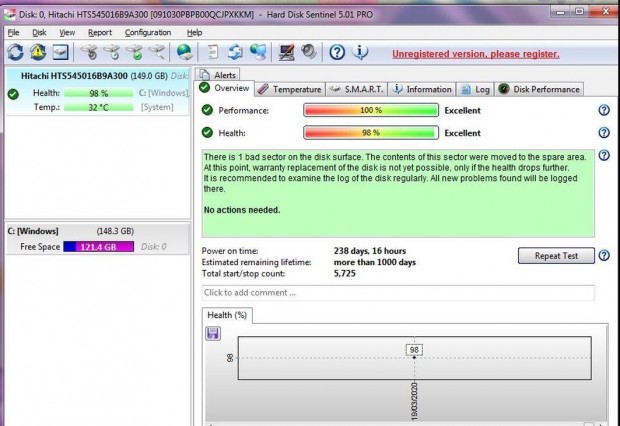The image size is (620, 426).
Task: Open the Help menu
Action: [194, 32]
